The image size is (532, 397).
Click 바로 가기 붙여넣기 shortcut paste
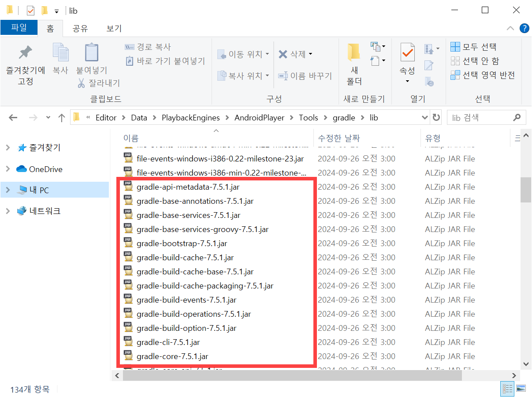click(x=165, y=61)
